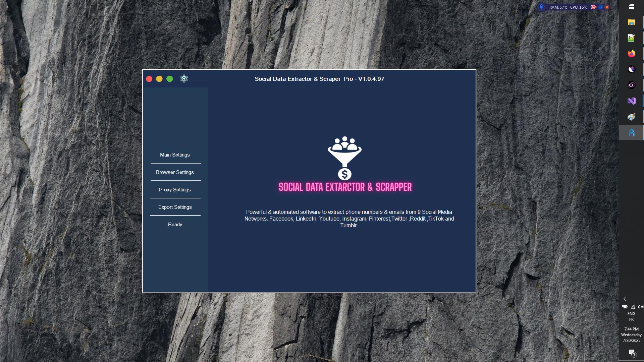
Task: Click the red camera icon in the widget
Action: [593, 7]
